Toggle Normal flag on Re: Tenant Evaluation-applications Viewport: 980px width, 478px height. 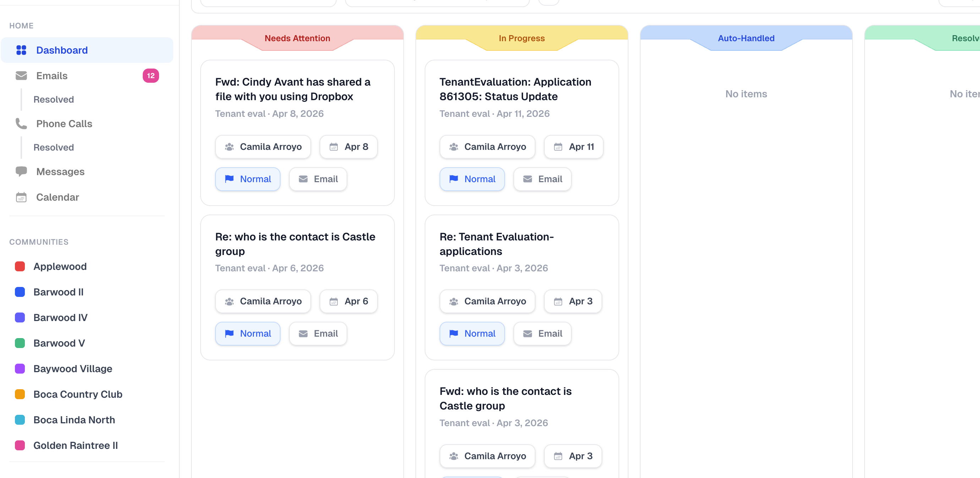472,333
